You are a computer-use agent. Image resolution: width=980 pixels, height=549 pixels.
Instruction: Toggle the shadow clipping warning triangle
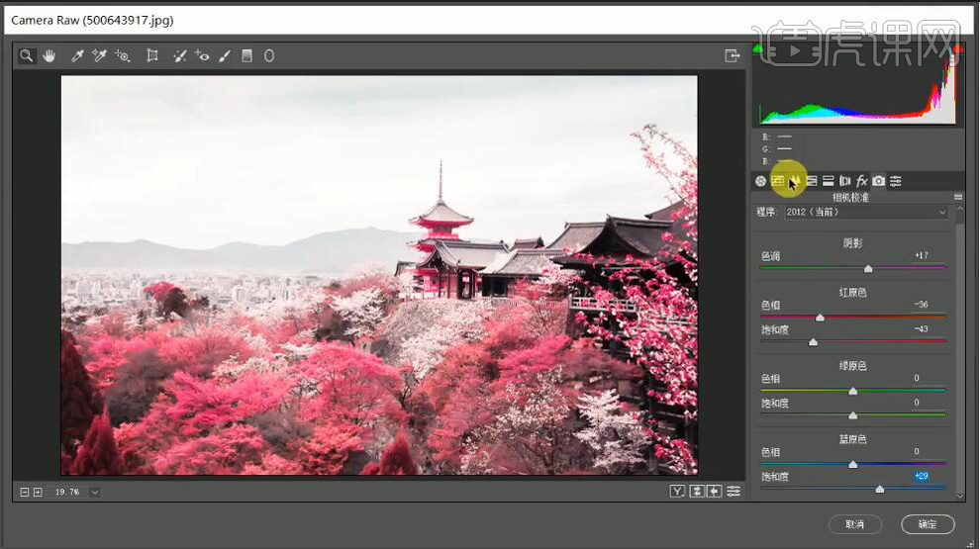tap(758, 48)
